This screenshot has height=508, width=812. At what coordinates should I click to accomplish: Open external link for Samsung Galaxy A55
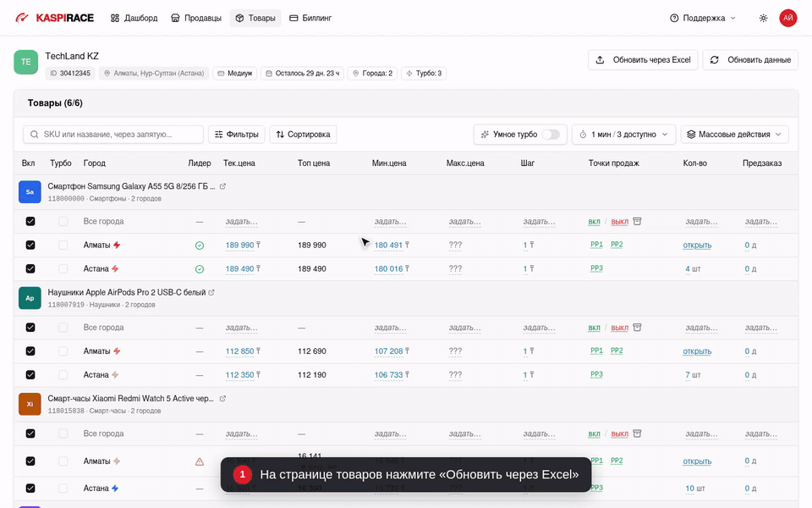click(x=222, y=186)
